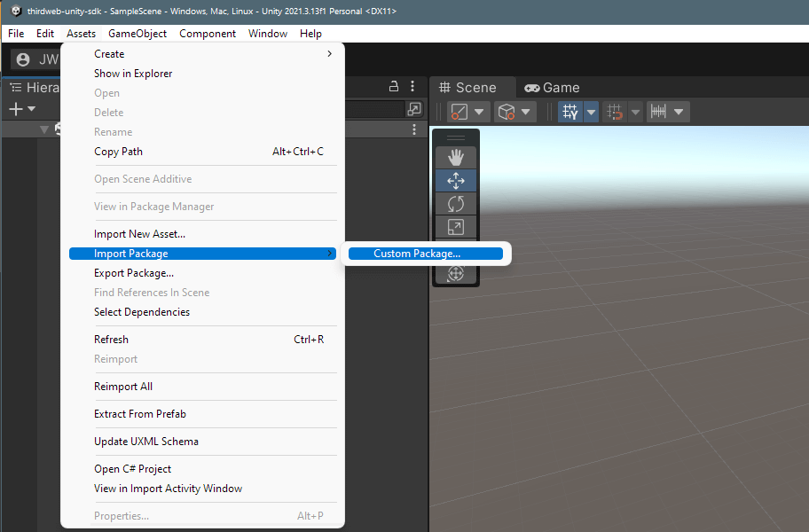The width and height of the screenshot is (809, 532).
Task: Click the JW account avatar
Action: click(x=22, y=60)
